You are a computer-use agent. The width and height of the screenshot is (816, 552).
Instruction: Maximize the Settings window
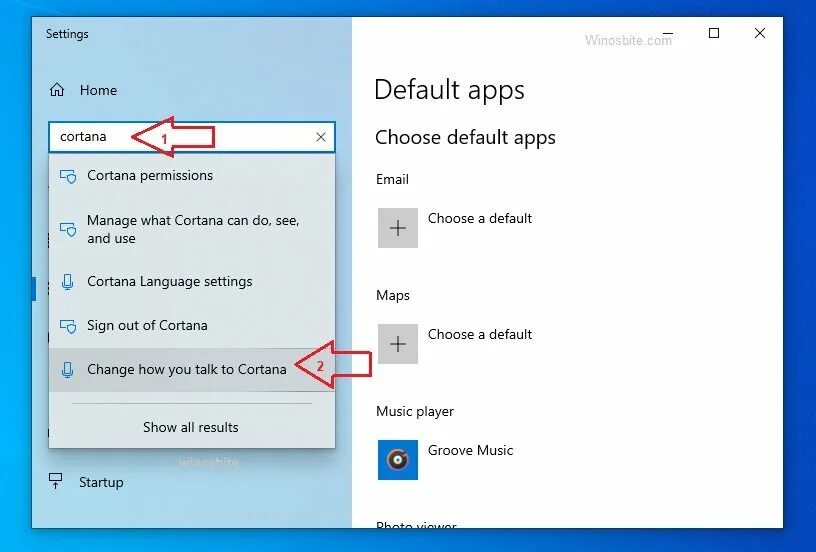tap(714, 33)
